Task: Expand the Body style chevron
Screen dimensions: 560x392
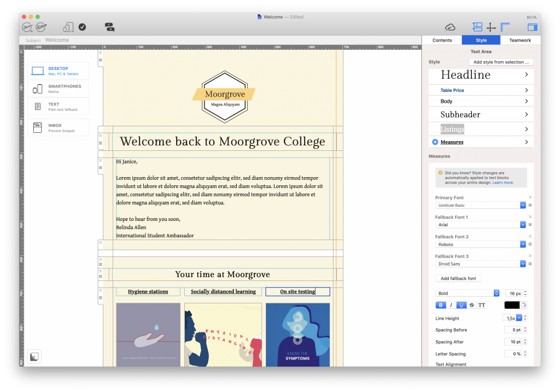Action: point(527,101)
